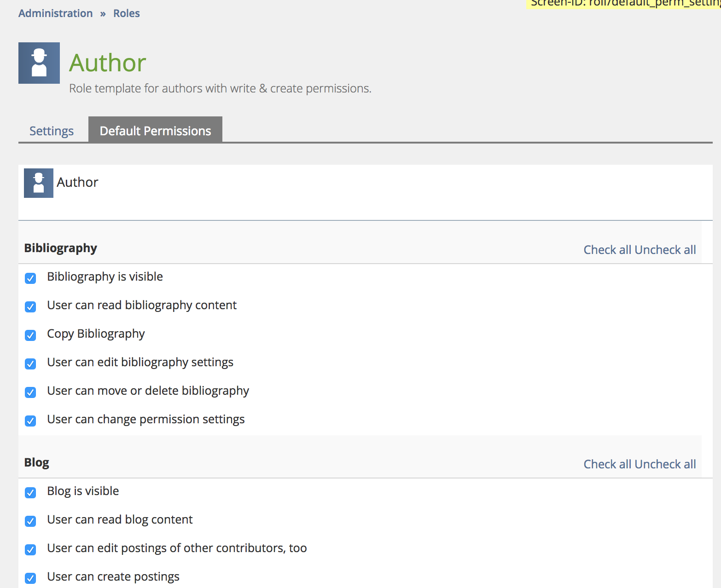721x588 pixels.
Task: Click Check all in the Bibliography section
Action: [x=607, y=250]
